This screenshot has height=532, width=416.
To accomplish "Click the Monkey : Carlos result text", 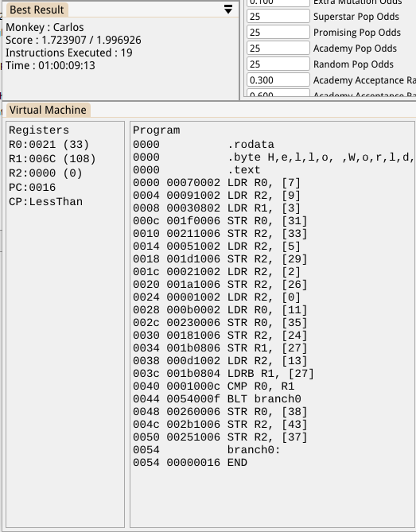I will [x=45, y=27].
